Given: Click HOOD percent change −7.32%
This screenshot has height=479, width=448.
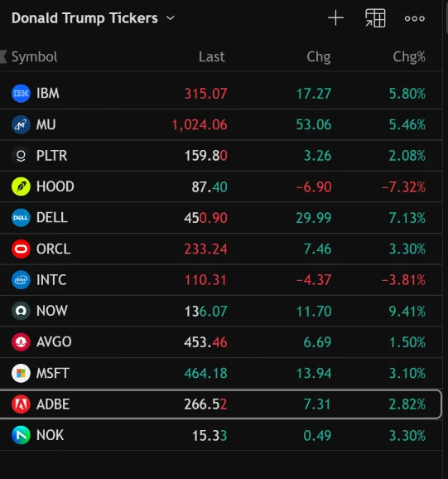Looking at the screenshot, I should [x=403, y=187].
